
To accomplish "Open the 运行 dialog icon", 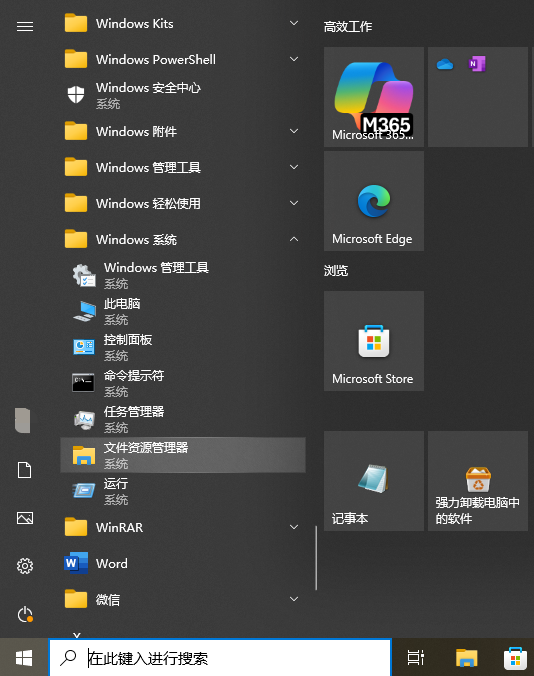I will pos(84,491).
